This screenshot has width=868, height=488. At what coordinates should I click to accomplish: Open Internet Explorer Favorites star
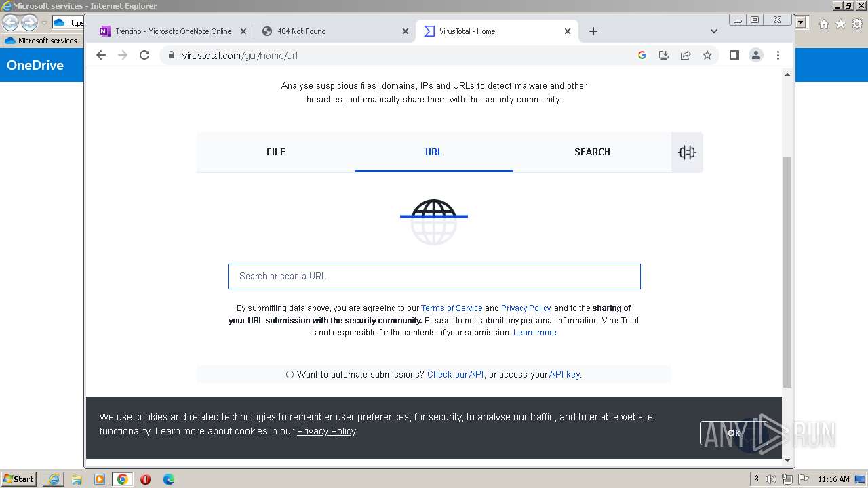click(840, 24)
